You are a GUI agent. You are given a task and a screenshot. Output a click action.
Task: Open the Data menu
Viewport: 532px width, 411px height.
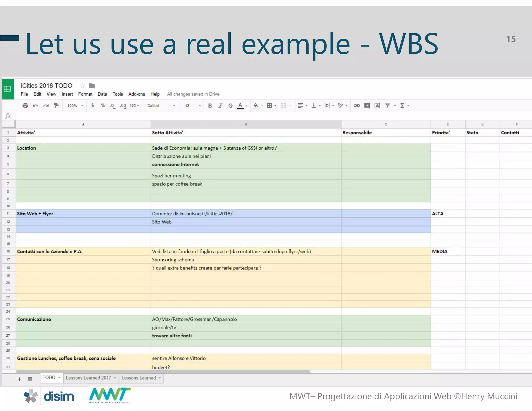point(102,94)
